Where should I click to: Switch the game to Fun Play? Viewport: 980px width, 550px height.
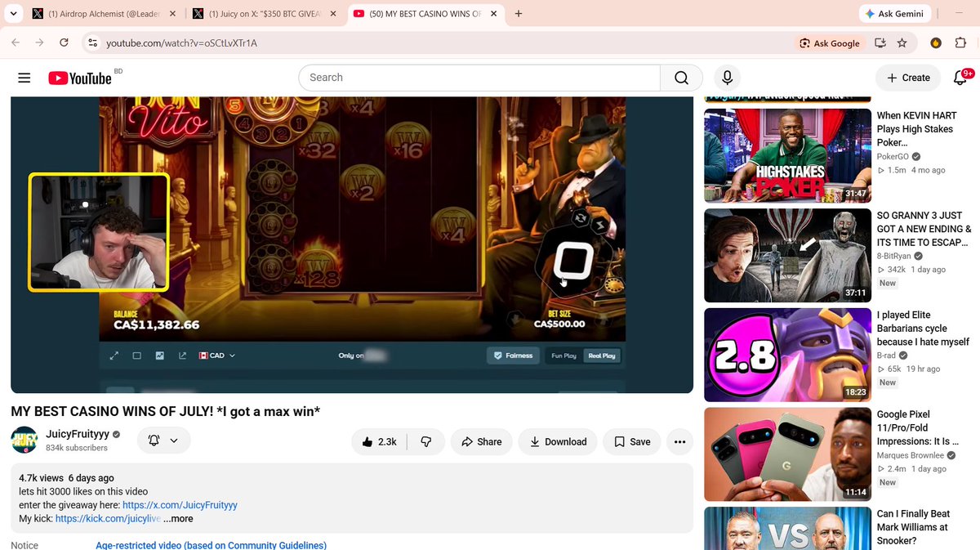[x=563, y=355]
